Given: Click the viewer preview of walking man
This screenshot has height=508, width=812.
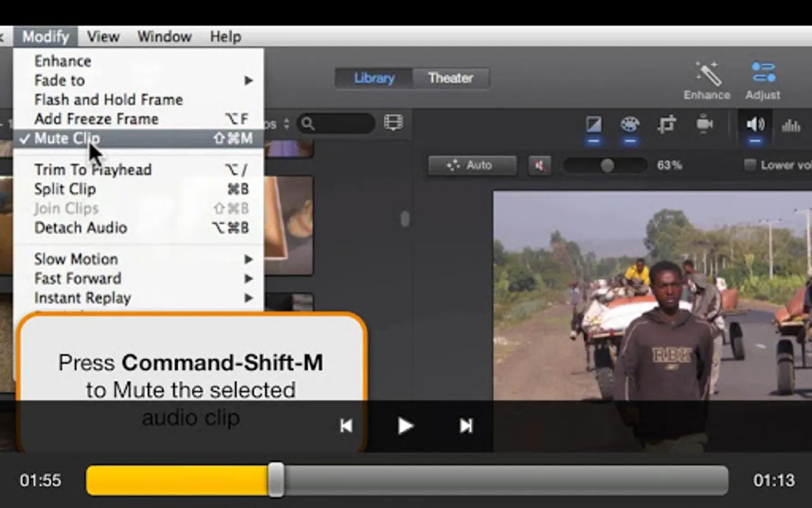Looking at the screenshot, I should [x=652, y=321].
